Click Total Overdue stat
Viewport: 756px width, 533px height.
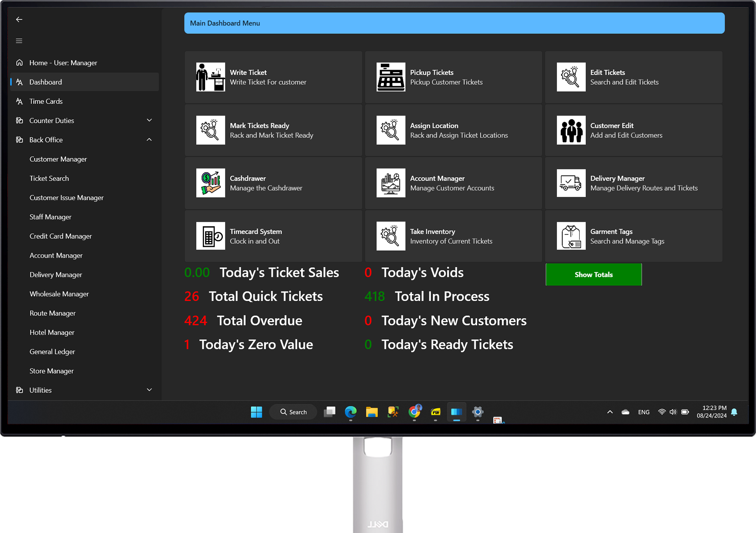click(243, 321)
